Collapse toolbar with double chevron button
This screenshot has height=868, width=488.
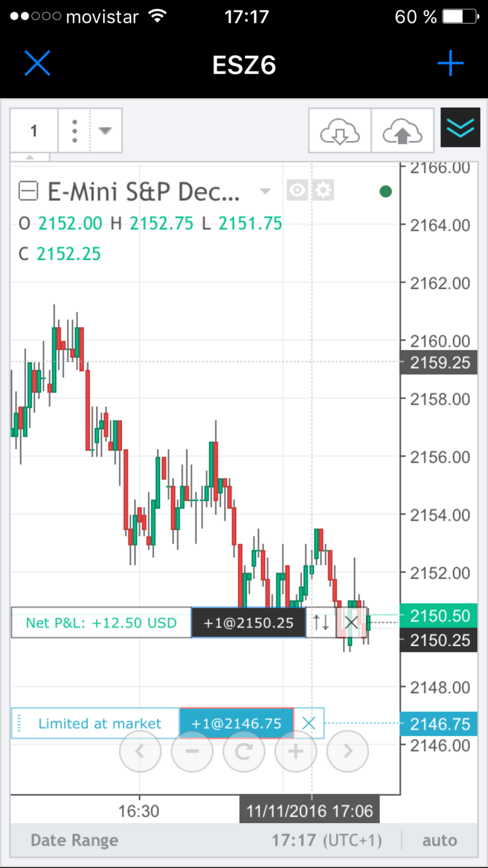[x=460, y=128]
